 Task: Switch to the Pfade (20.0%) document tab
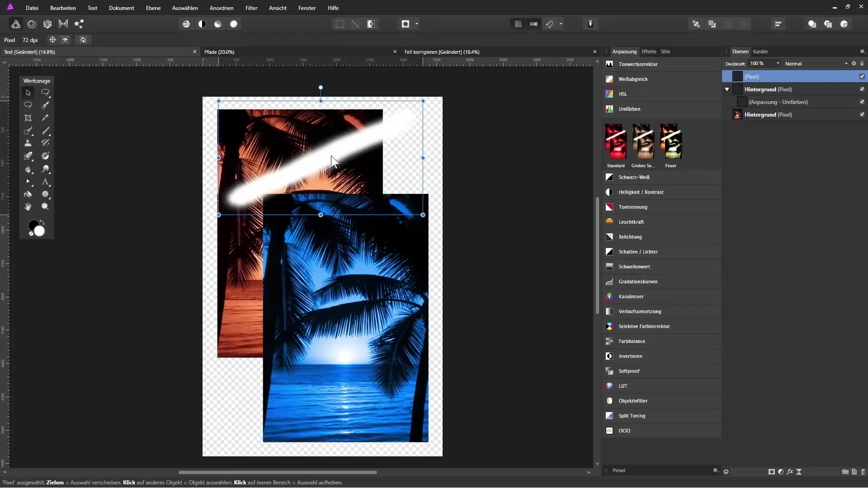click(300, 52)
